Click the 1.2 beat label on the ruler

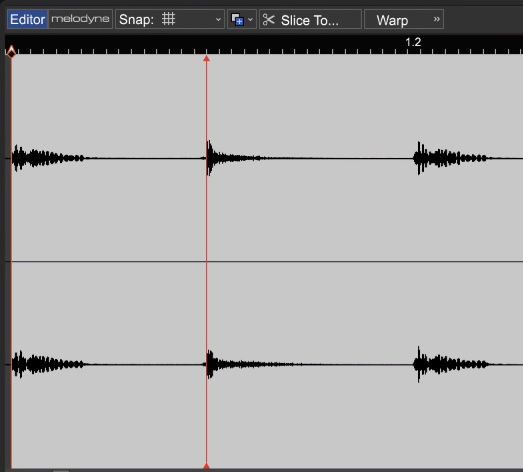pos(413,42)
